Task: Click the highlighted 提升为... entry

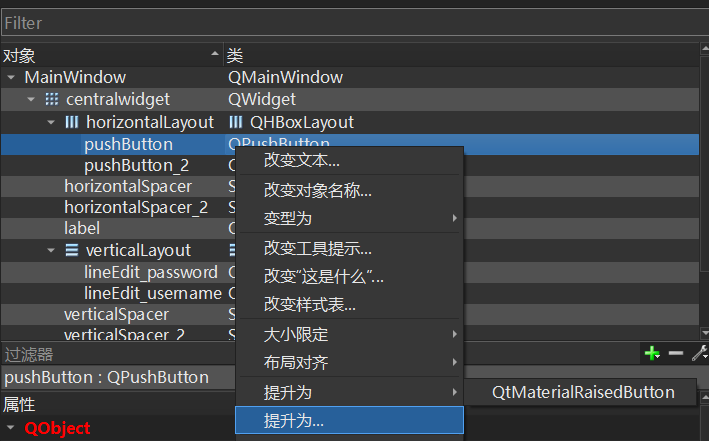Action: point(349,421)
